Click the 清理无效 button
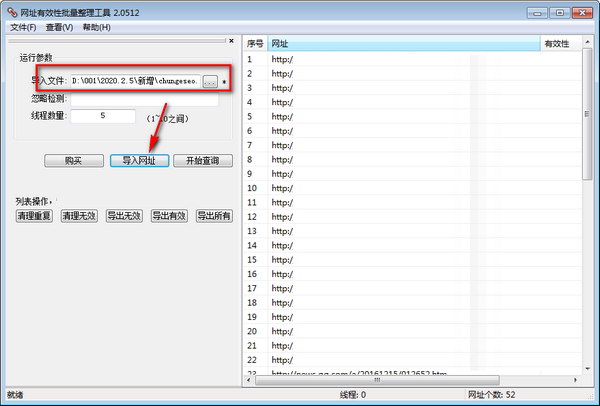Image resolution: width=600 pixels, height=406 pixels. [x=79, y=215]
